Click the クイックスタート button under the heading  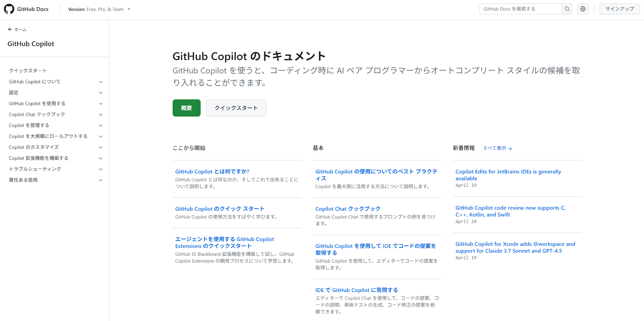(x=236, y=108)
